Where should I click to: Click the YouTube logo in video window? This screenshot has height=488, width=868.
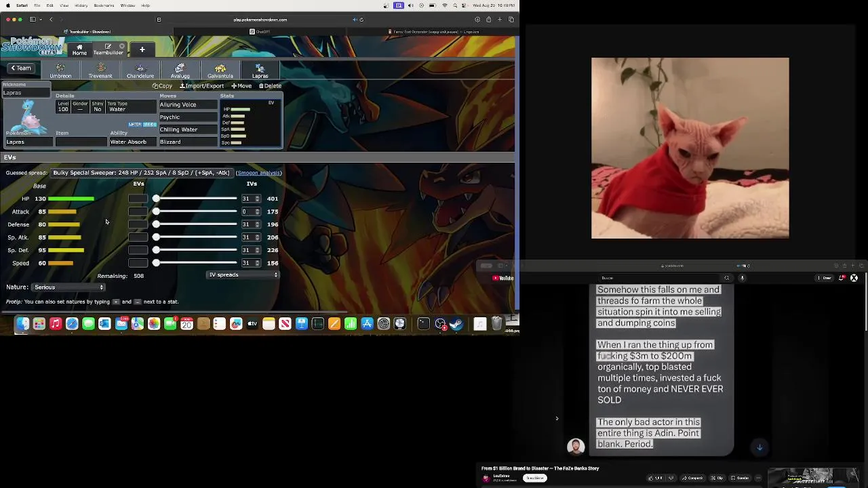pos(503,278)
